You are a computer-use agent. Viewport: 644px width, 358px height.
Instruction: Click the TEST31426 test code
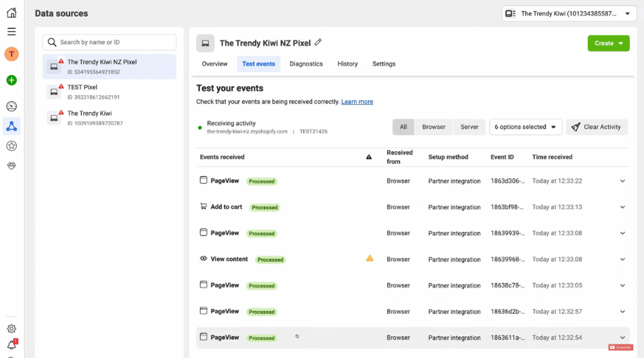pyautogui.click(x=314, y=131)
